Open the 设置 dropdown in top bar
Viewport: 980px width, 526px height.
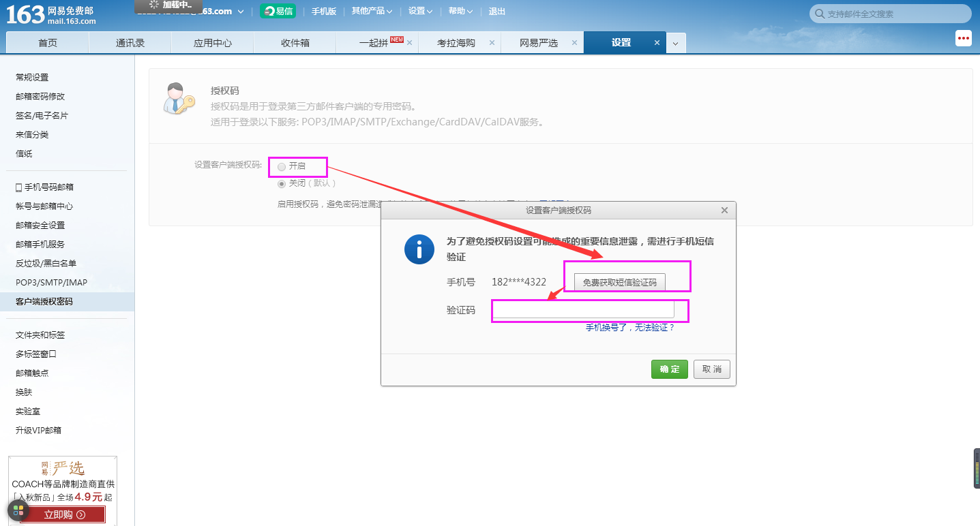click(420, 12)
